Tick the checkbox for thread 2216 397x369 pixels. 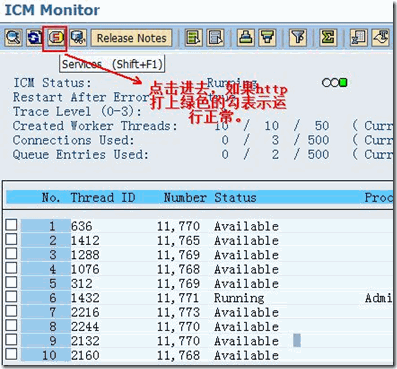(x=11, y=311)
